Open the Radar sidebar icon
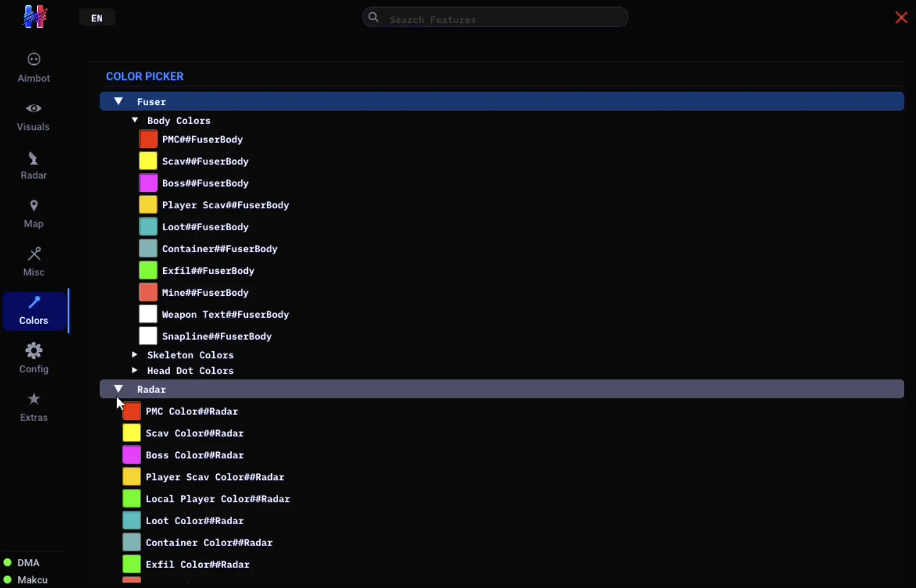The height and width of the screenshot is (588, 916). (34, 158)
